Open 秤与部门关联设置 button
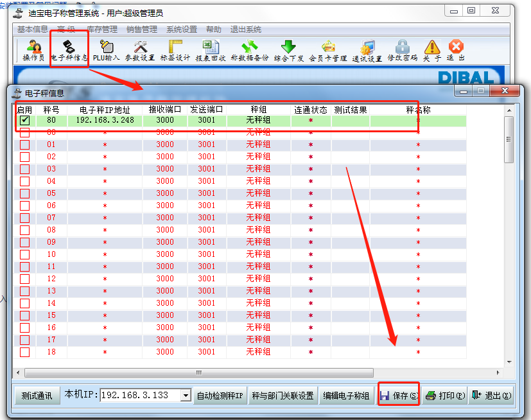Viewport: 531px width, 420px height. coord(283,395)
